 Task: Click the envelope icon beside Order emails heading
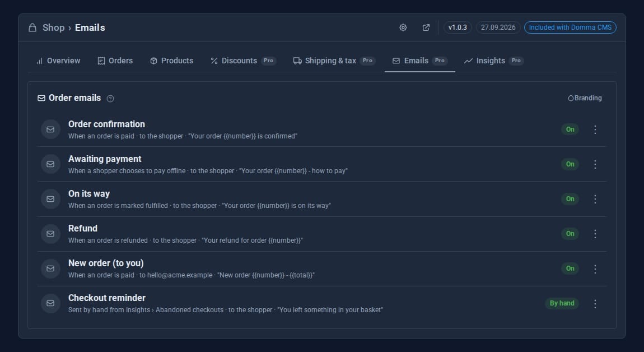[41, 98]
